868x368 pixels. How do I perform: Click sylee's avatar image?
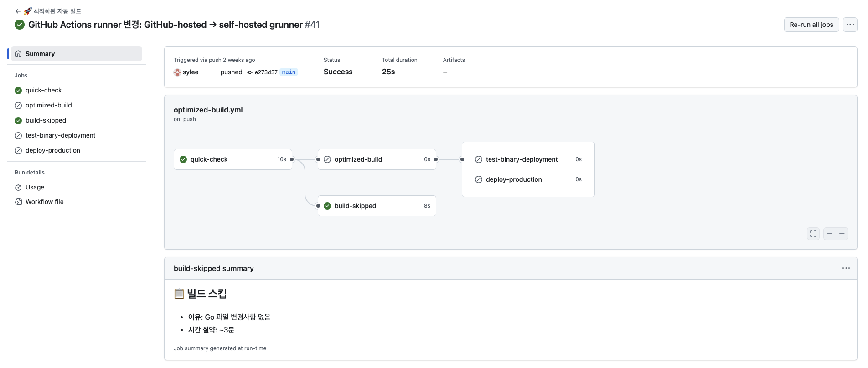tap(177, 72)
